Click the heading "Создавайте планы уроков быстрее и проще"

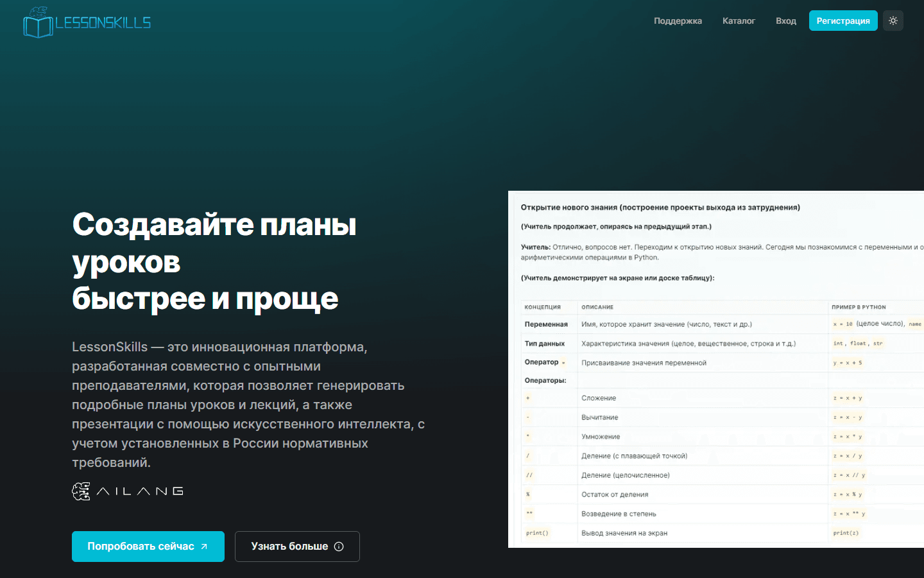point(214,261)
